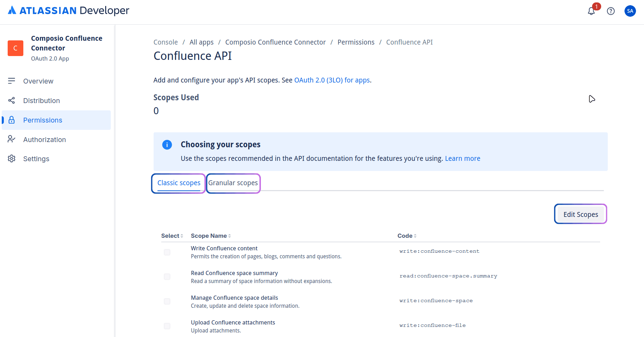Image resolution: width=644 pixels, height=337 pixels.
Task: Click the write:confluence-file code text
Action: 433,325
